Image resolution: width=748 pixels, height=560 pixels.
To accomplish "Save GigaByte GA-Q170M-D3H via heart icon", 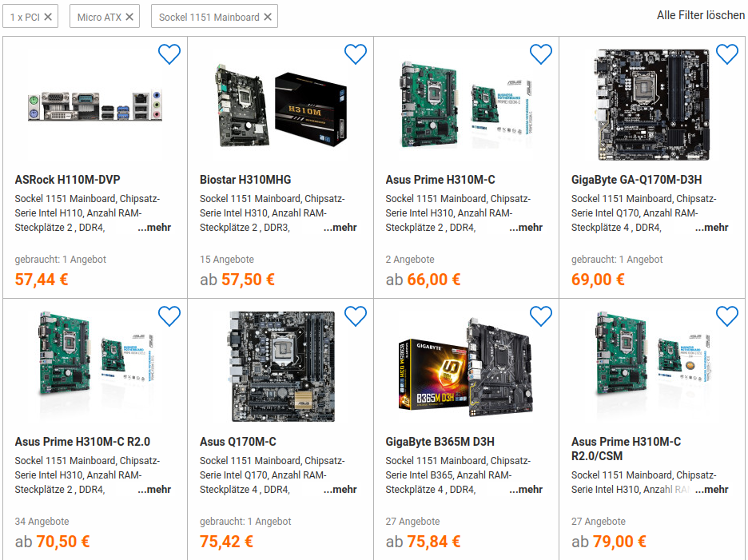I will pyautogui.click(x=727, y=54).
